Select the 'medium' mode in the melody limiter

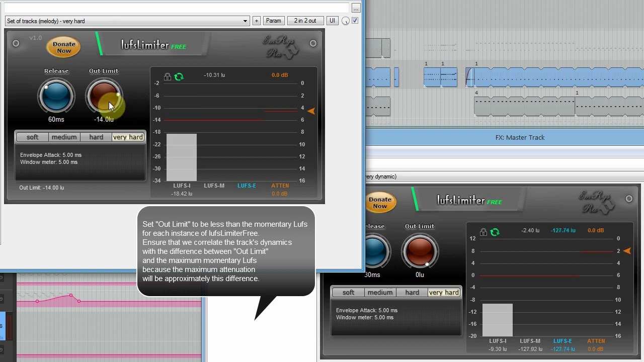[x=64, y=137]
